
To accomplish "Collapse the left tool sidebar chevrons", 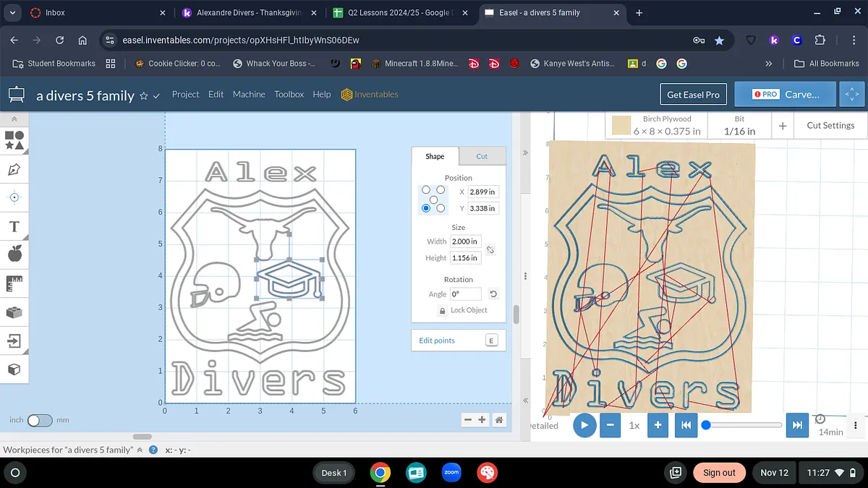I will pyautogui.click(x=14, y=119).
